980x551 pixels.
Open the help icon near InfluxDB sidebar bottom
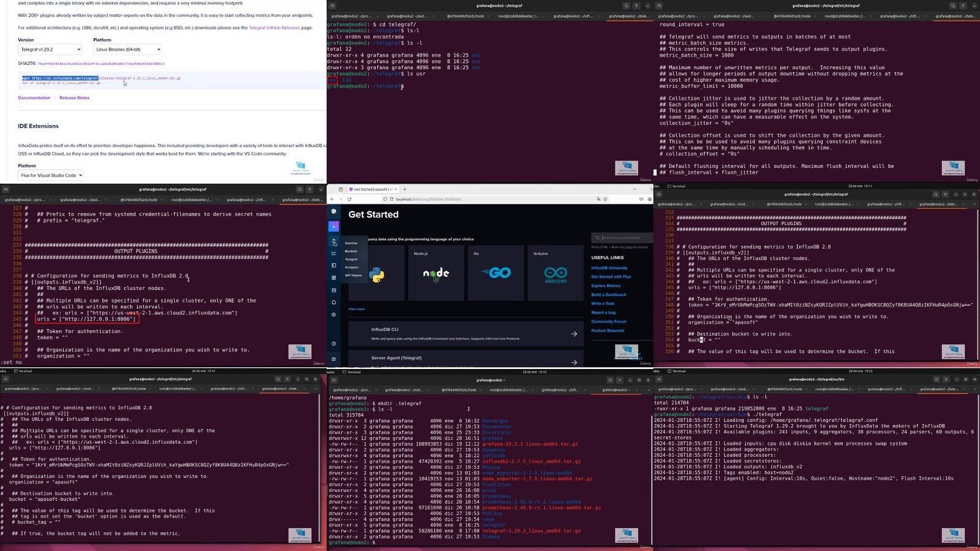[334, 344]
